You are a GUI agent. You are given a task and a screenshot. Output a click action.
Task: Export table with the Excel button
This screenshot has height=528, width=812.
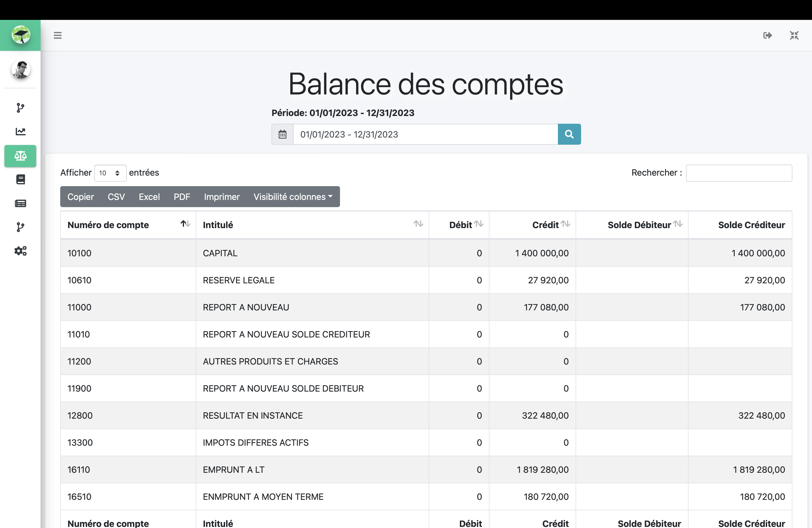click(149, 197)
